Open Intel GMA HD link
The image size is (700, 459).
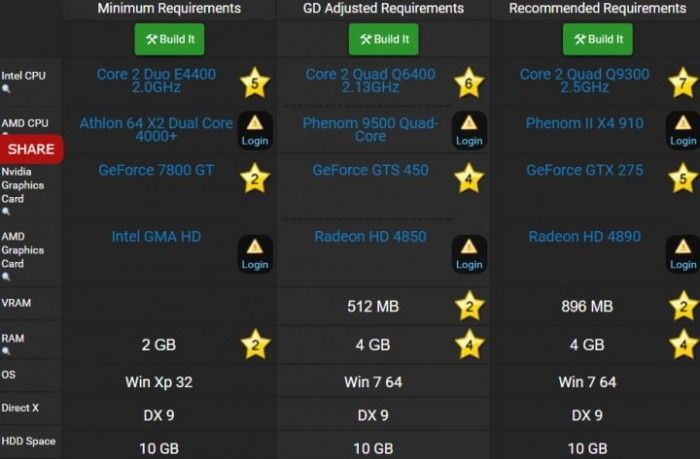(x=156, y=237)
